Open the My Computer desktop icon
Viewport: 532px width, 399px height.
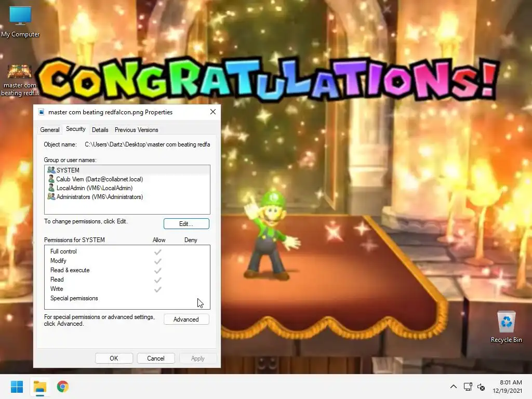pyautogui.click(x=20, y=21)
